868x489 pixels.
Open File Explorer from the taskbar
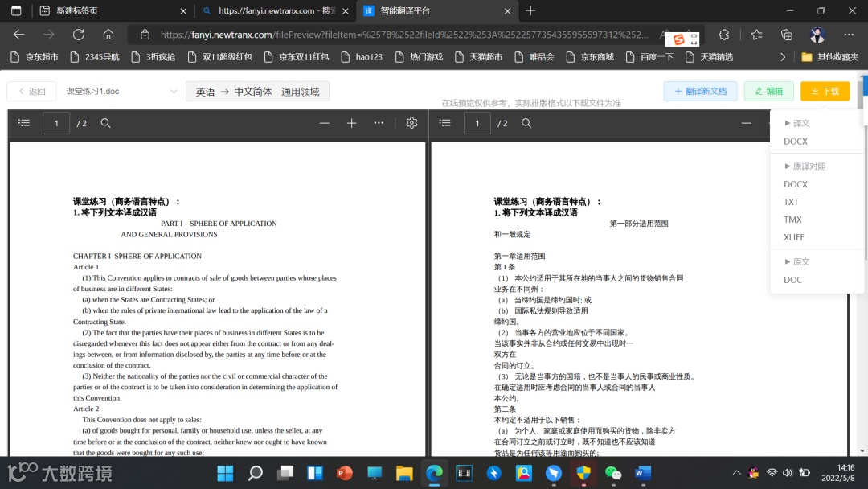click(404, 473)
